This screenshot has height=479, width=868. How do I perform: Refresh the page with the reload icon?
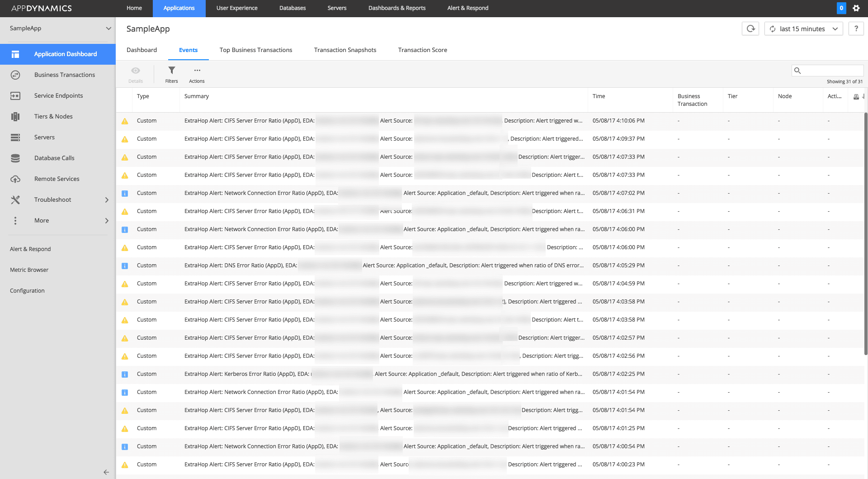[x=750, y=28]
